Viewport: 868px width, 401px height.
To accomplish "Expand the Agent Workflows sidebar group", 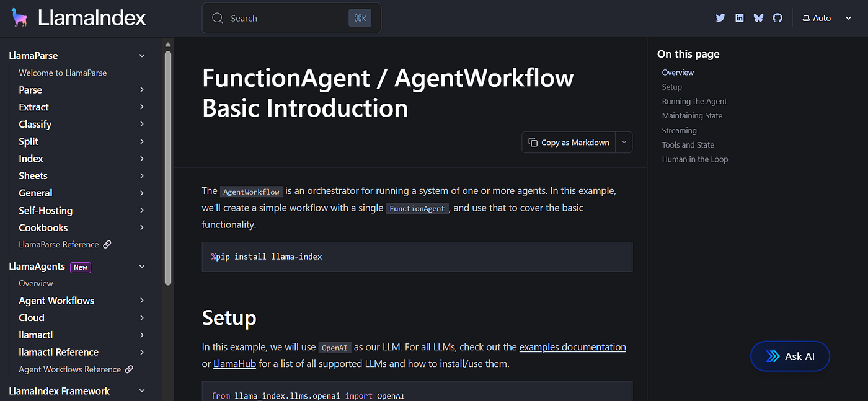I will pyautogui.click(x=142, y=301).
